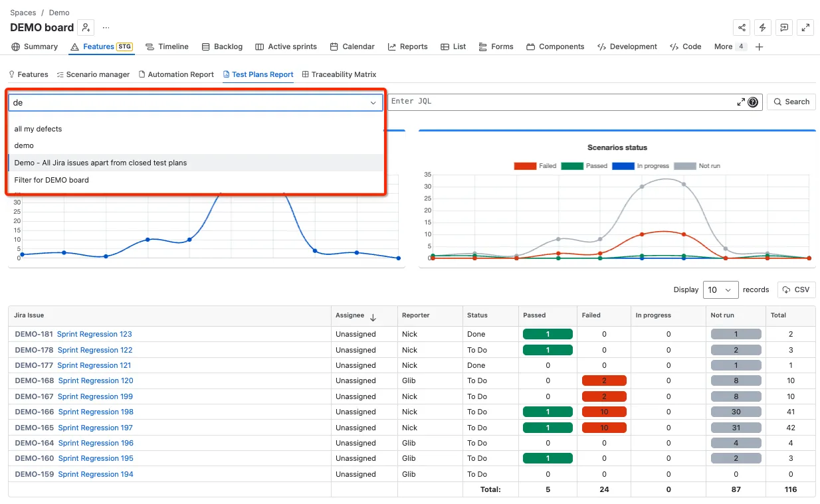
Task: Open the three-dot menu next to DEMO board
Action: 106,27
